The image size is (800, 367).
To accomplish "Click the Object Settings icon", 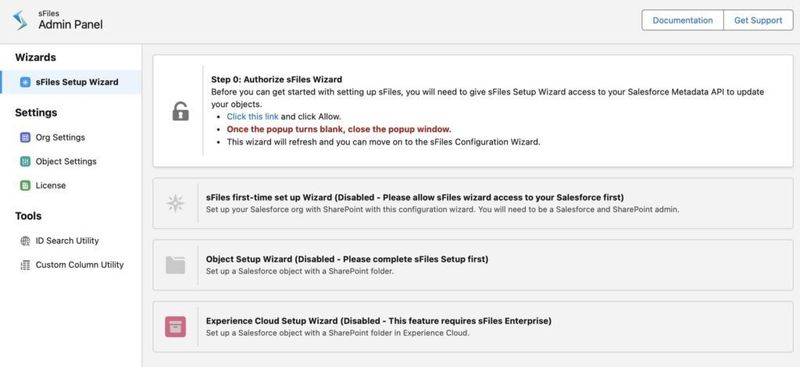I will coord(25,161).
